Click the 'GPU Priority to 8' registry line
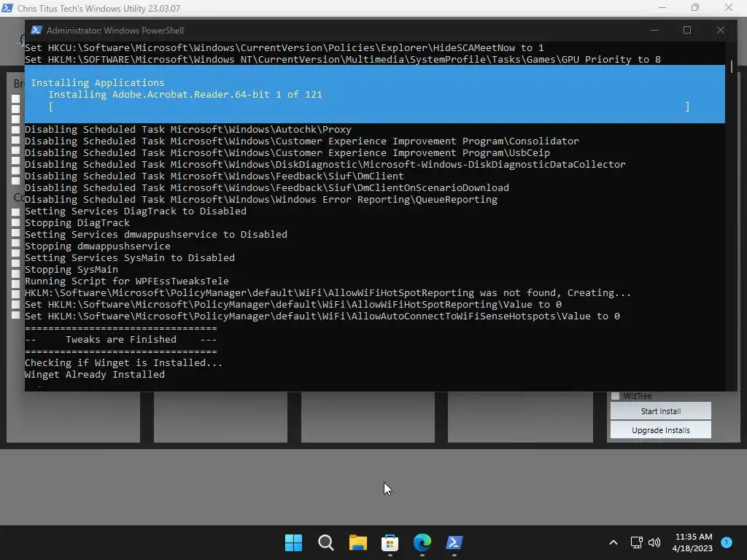 point(343,60)
